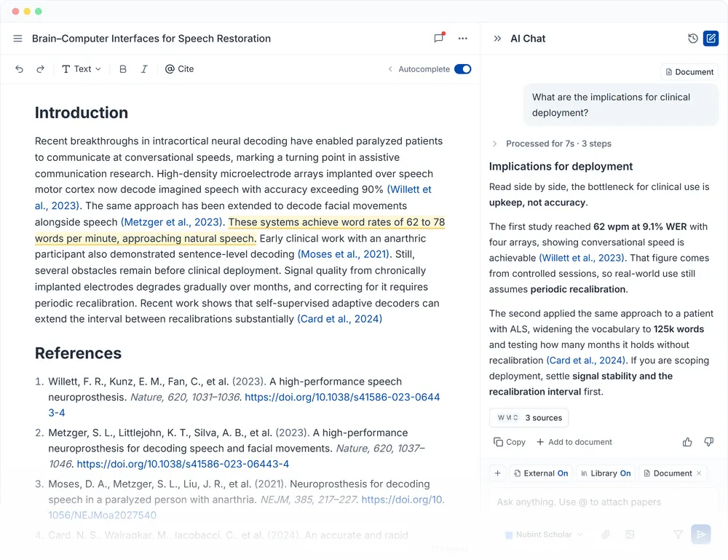
Task: Open the Moses et al., 2021 citation in document
Action: (343, 254)
